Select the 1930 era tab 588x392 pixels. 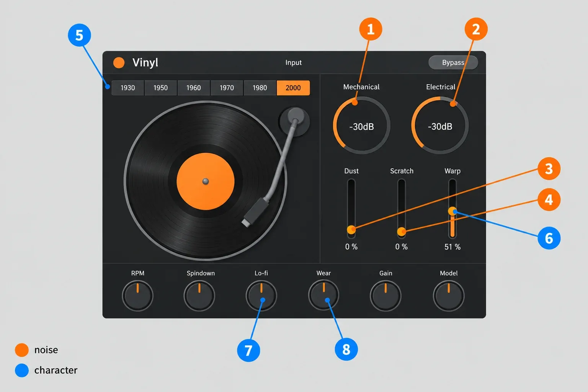128,88
